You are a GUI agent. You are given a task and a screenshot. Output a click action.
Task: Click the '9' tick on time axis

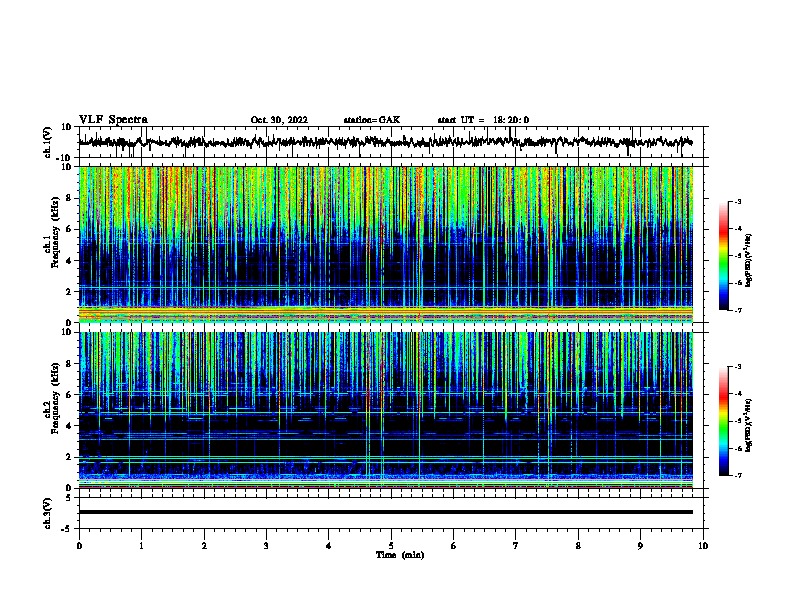point(640,546)
